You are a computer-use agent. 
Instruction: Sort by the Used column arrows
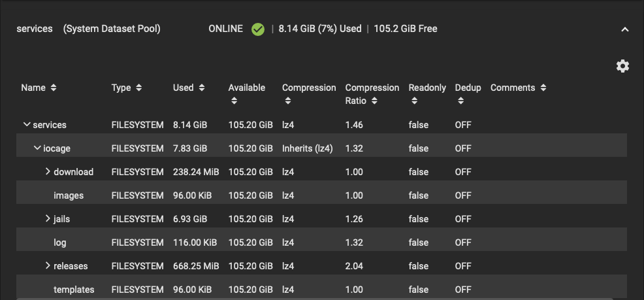202,88
